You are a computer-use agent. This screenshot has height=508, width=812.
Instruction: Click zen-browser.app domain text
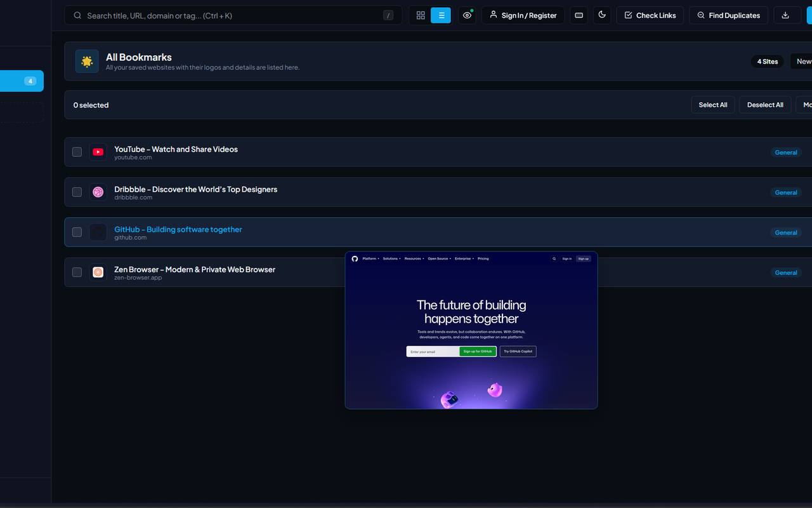[x=138, y=277]
